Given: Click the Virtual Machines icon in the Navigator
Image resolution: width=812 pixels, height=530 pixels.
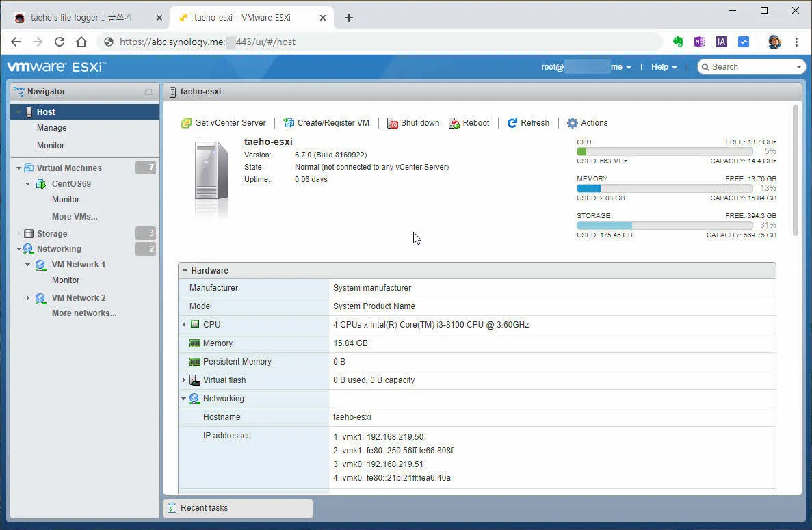Looking at the screenshot, I should coord(29,168).
